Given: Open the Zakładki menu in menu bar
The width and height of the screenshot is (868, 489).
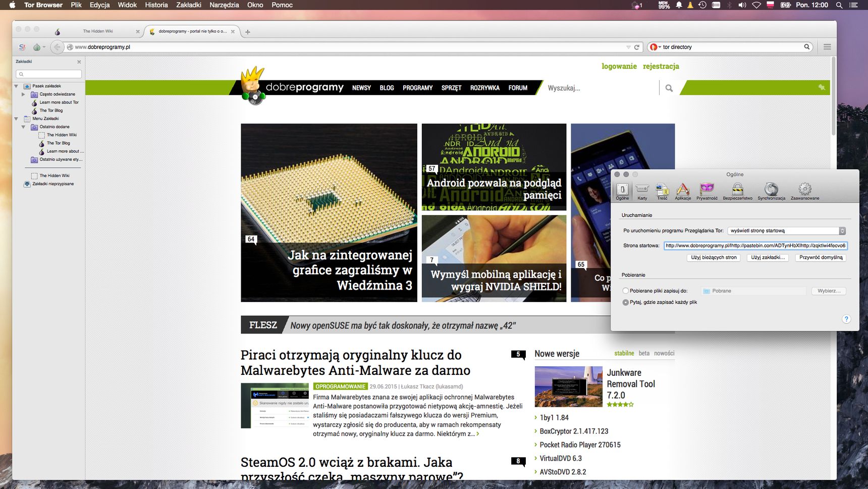Looking at the screenshot, I should (189, 5).
